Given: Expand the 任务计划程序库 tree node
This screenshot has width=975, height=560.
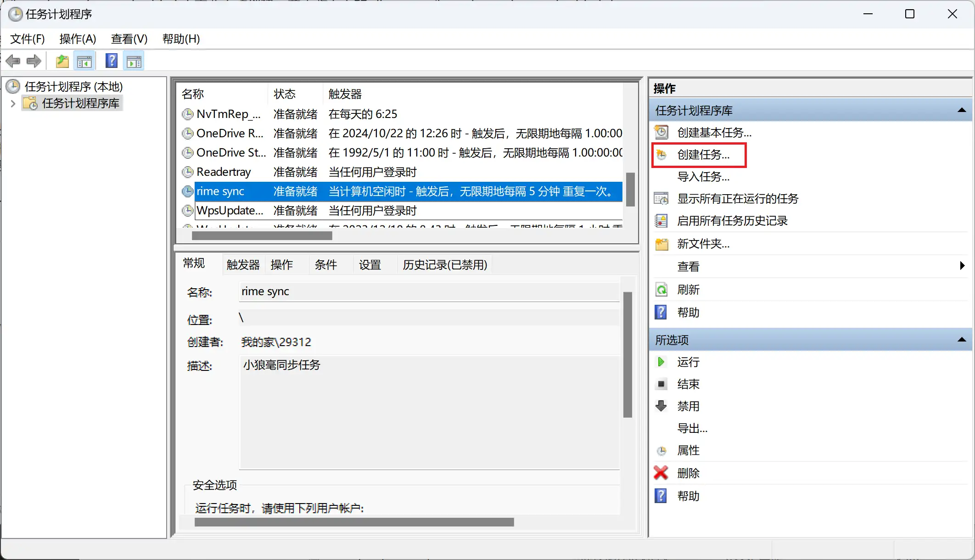Looking at the screenshot, I should pyautogui.click(x=13, y=103).
